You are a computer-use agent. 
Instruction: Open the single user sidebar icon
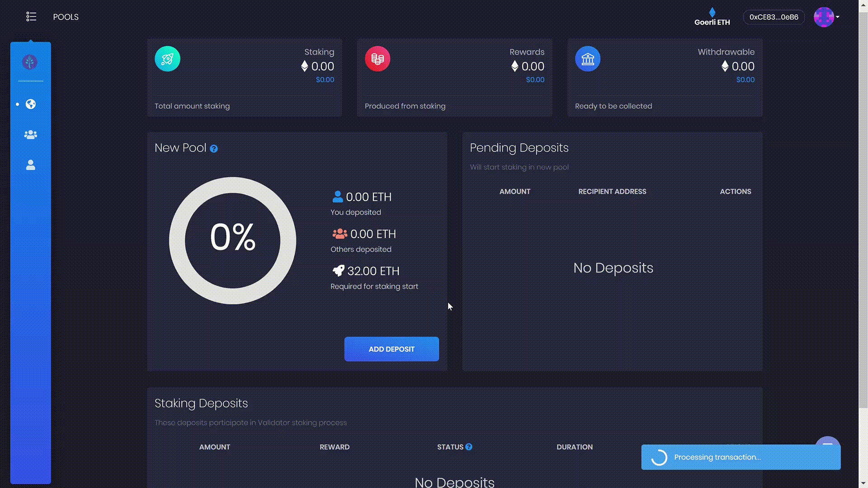point(31,165)
